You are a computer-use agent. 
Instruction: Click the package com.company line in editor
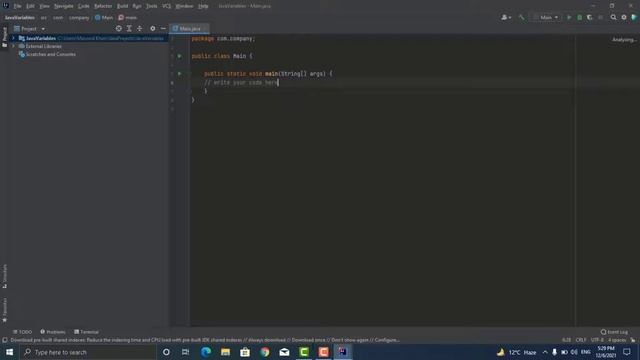(x=223, y=38)
